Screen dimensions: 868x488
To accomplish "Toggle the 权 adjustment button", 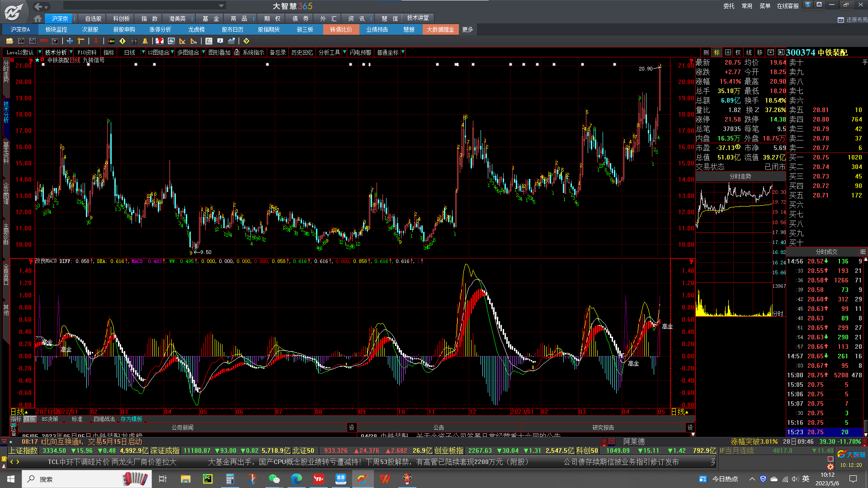I will coord(738,52).
